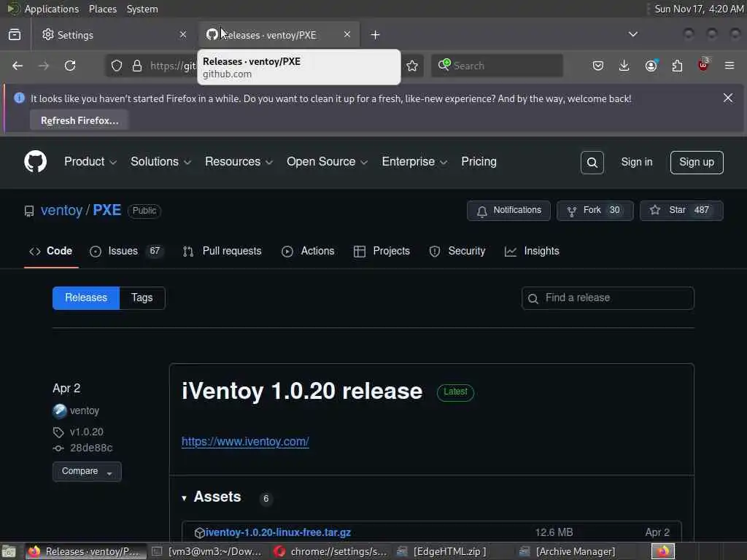Screen dimensions: 747x560
Task: Collapse the Assets section triangle
Action: (184, 498)
